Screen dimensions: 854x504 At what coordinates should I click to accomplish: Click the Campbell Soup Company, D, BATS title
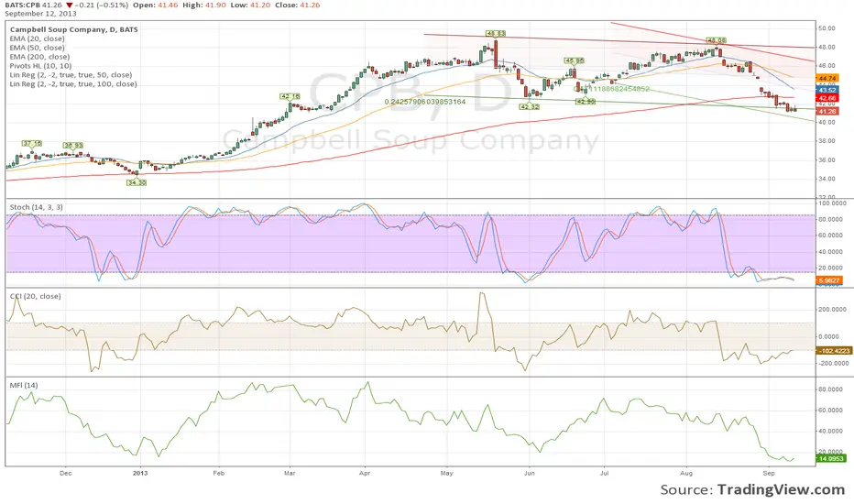73,29
